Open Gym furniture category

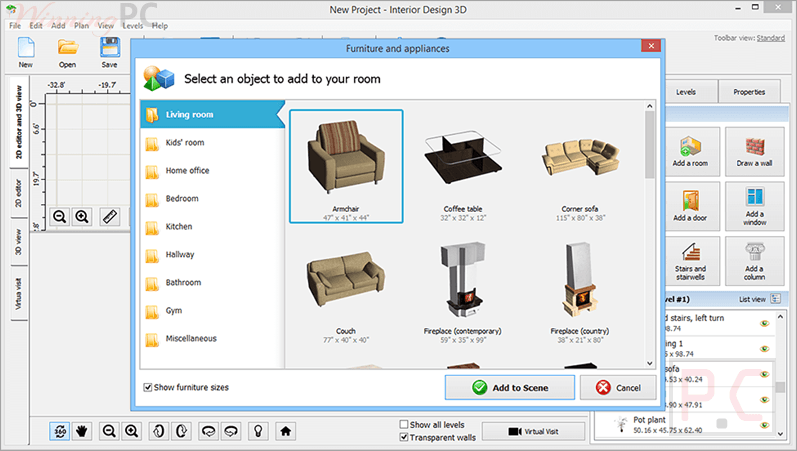tap(212, 311)
